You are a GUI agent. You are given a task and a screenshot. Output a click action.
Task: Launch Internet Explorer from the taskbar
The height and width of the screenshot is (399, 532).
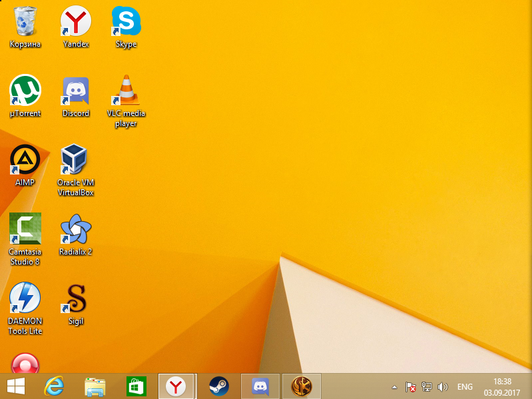click(x=55, y=386)
